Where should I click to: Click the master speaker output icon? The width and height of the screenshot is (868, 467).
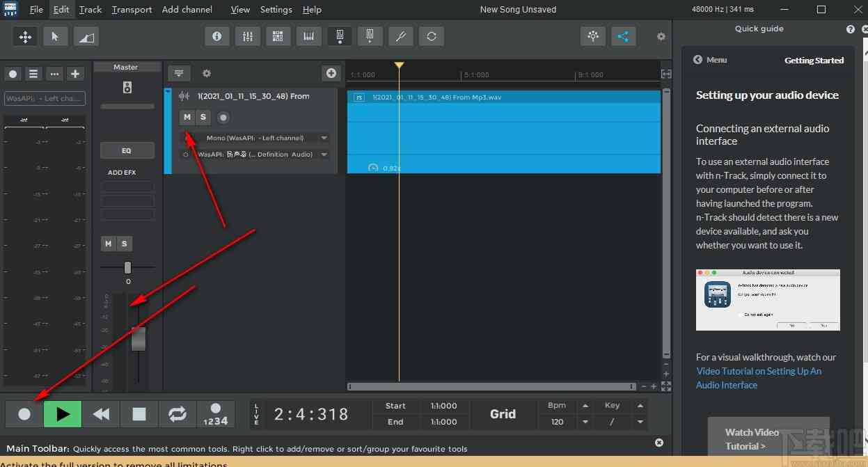(x=127, y=88)
